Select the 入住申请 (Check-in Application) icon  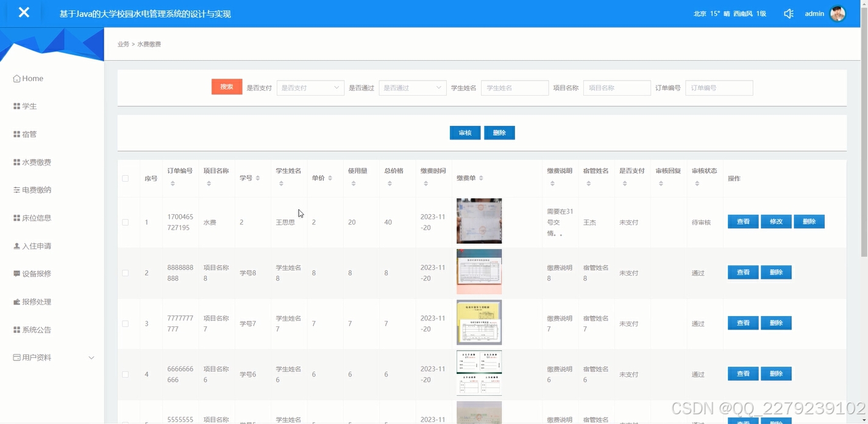(x=16, y=245)
